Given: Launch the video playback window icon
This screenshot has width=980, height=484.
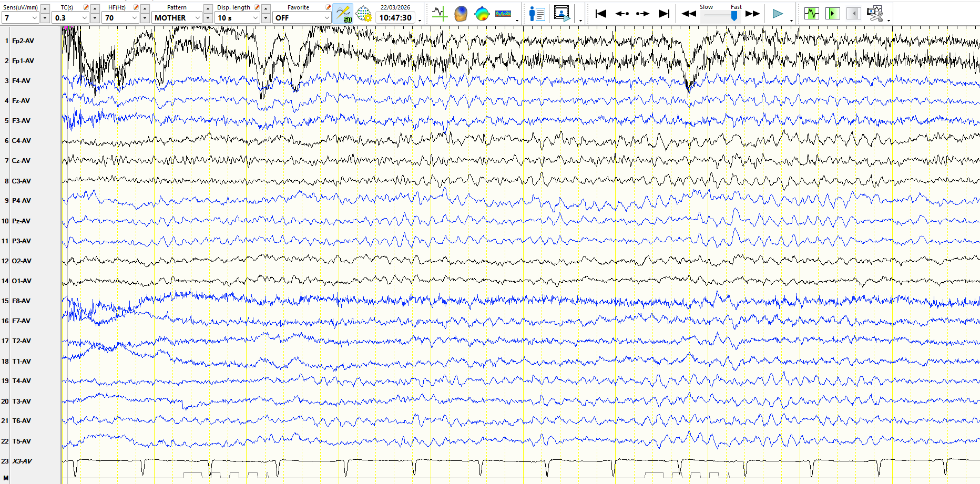Looking at the screenshot, I should pyautogui.click(x=562, y=14).
